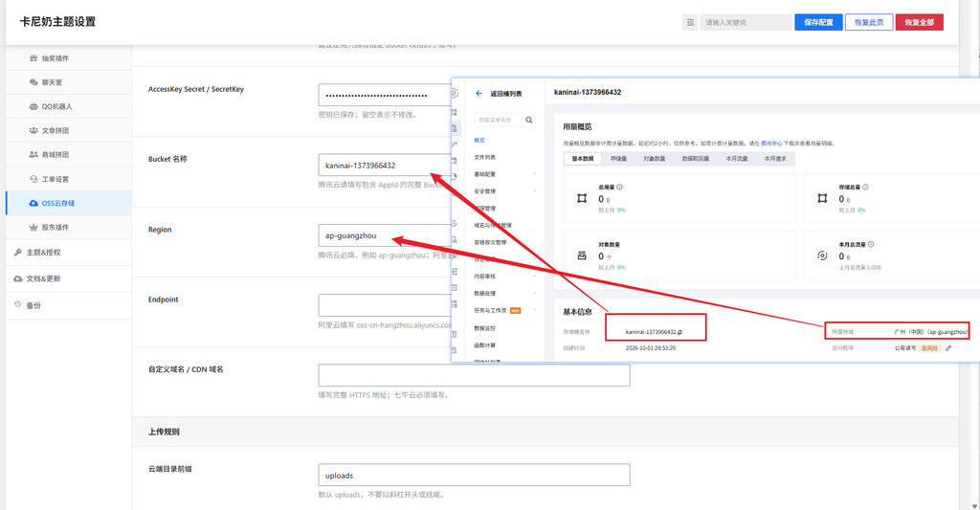Image resolution: width=980 pixels, height=510 pixels.
Task: Toggle the menu collapse icon near search
Action: click(690, 23)
